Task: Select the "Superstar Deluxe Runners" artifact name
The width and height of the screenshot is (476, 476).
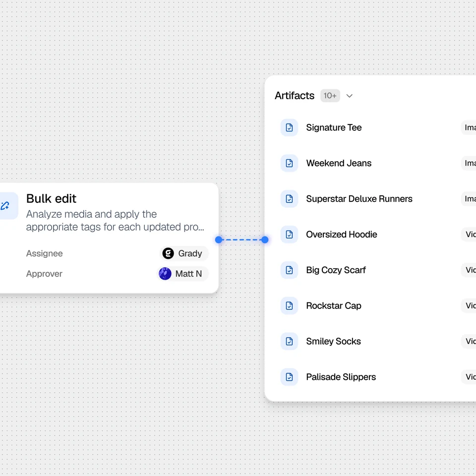Action: coord(359,199)
